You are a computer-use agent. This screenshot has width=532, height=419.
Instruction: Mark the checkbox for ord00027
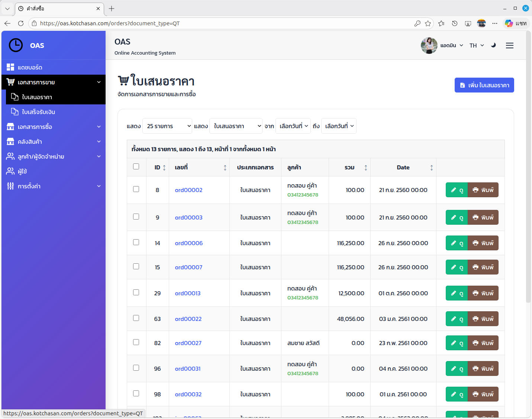[136, 342]
